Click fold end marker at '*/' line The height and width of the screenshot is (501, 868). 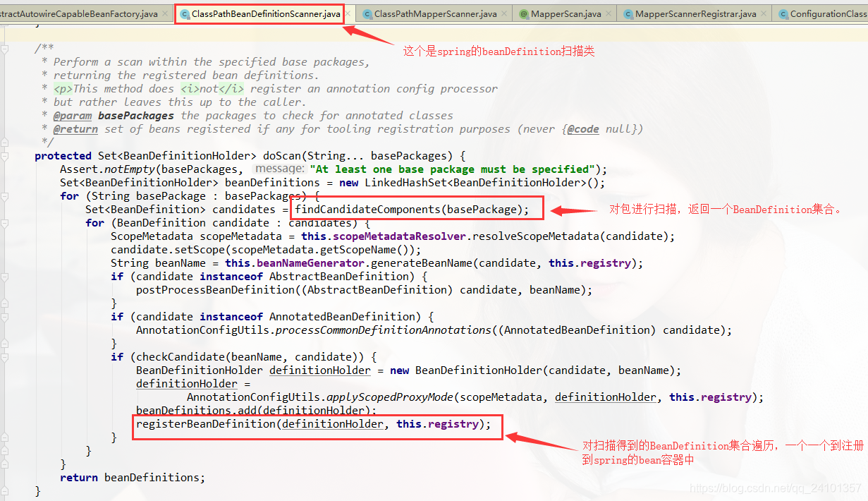[x=5, y=143]
